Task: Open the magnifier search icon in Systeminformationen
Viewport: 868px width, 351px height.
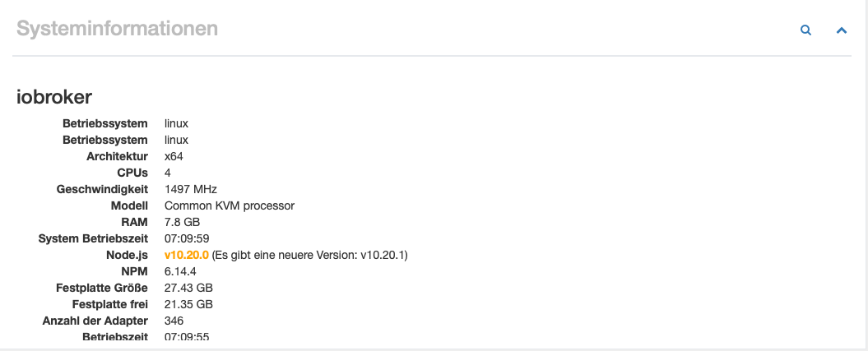Action: (x=806, y=30)
